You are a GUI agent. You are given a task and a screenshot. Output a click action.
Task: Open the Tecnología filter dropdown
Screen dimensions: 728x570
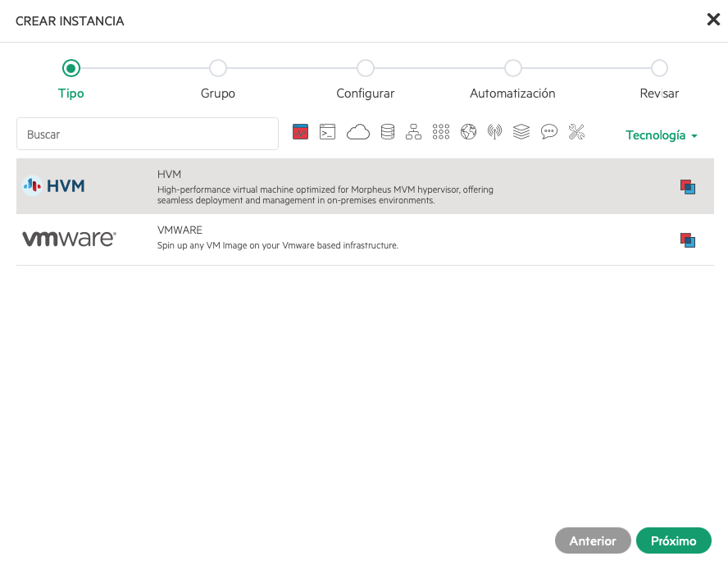(x=661, y=135)
